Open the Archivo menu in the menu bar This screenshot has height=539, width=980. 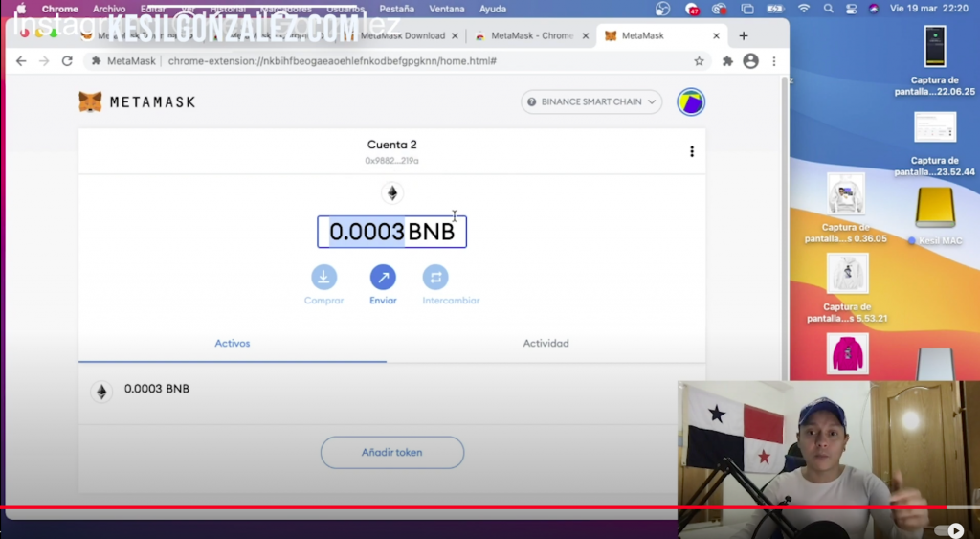[x=109, y=9]
